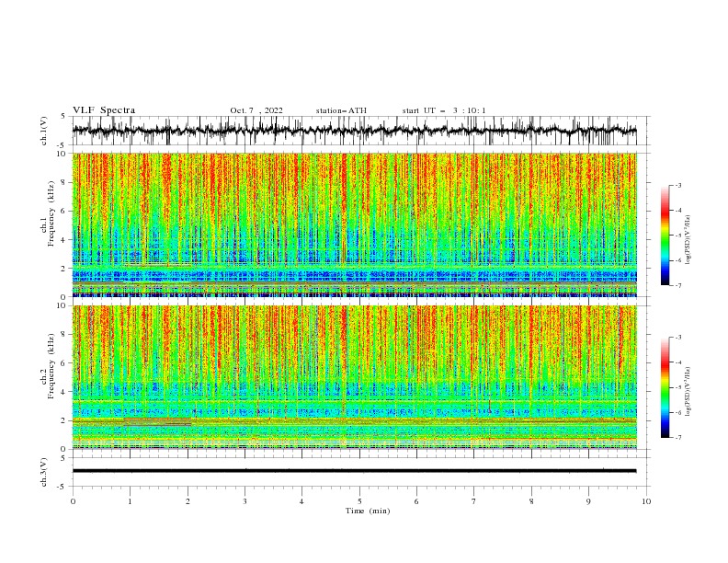The image size is (728, 563).
Task: Click the ch.1 spectrogram color scale bar
Action: coord(665,236)
